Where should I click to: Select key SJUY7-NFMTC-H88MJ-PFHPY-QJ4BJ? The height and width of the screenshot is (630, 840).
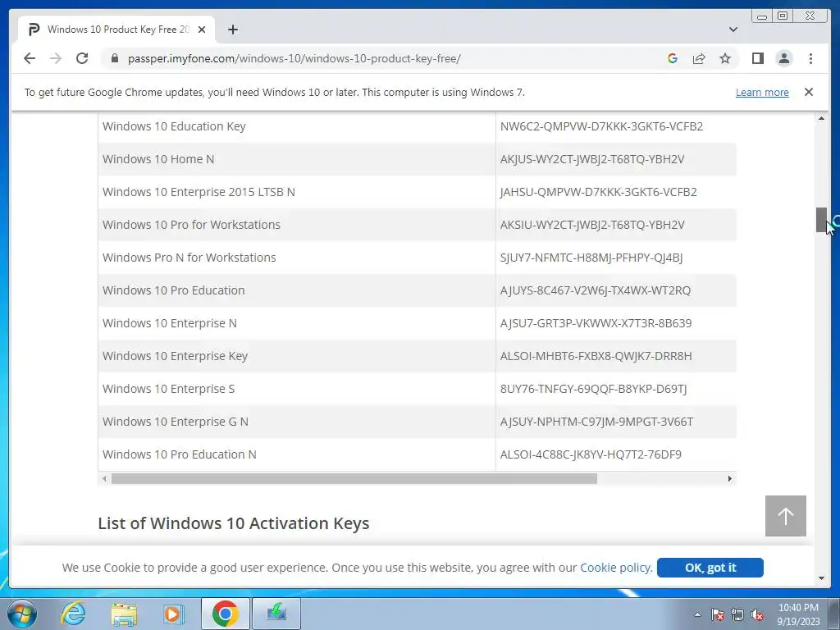tap(591, 257)
